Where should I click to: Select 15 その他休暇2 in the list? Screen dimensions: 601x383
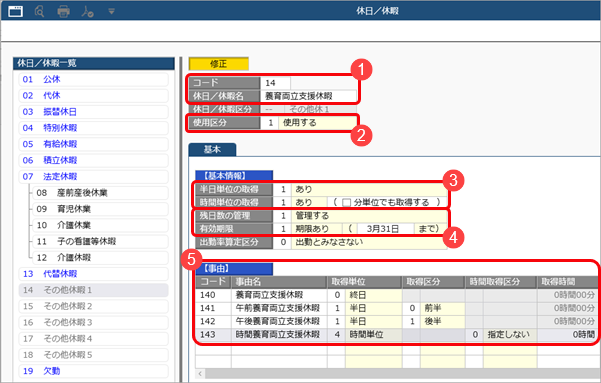coord(93,306)
